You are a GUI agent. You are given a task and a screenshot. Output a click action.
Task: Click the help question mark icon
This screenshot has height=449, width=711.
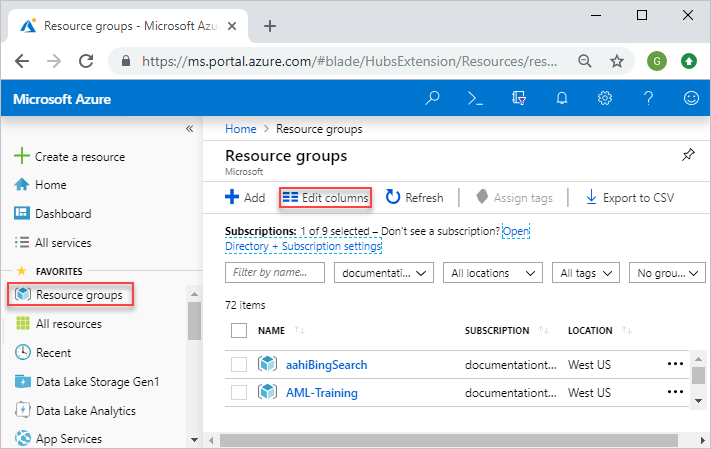click(648, 98)
